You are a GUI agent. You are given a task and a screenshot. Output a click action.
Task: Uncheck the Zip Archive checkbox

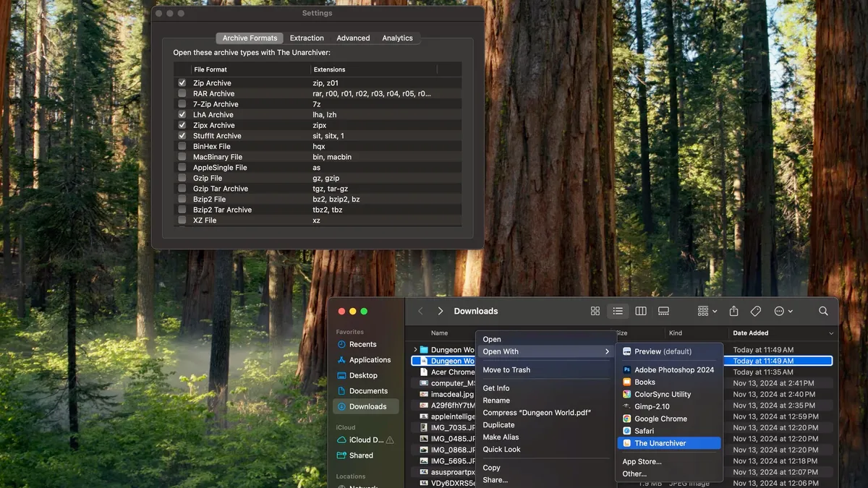182,83
